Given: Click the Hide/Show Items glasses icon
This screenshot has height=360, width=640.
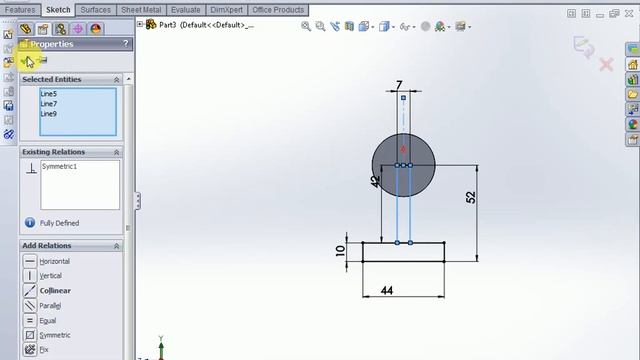Looking at the screenshot, I should (404, 27).
